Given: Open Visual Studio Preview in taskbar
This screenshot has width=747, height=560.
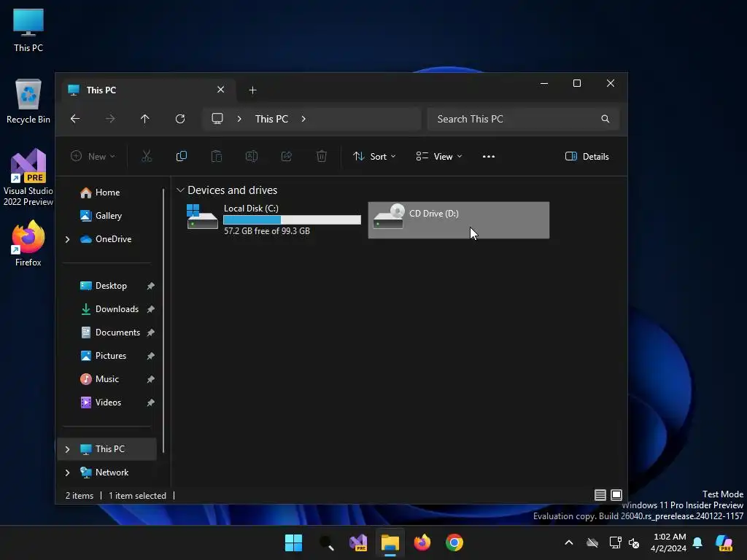Looking at the screenshot, I should 358,542.
